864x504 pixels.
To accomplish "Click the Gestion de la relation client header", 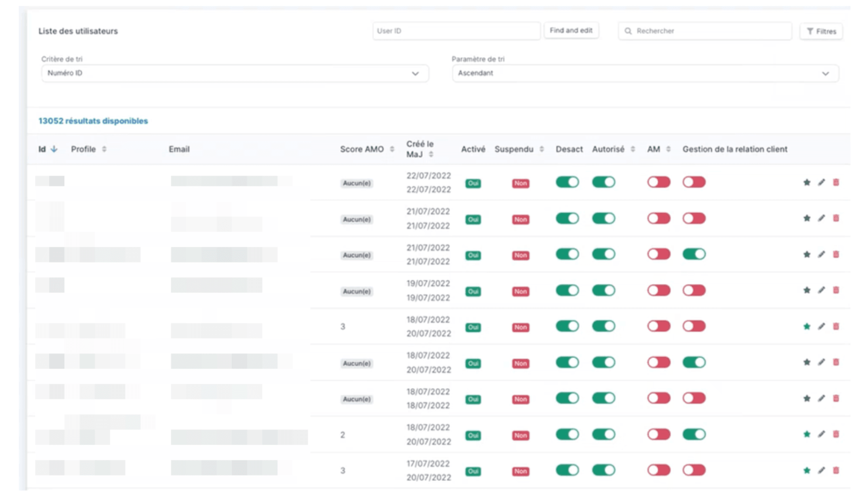I will (735, 149).
